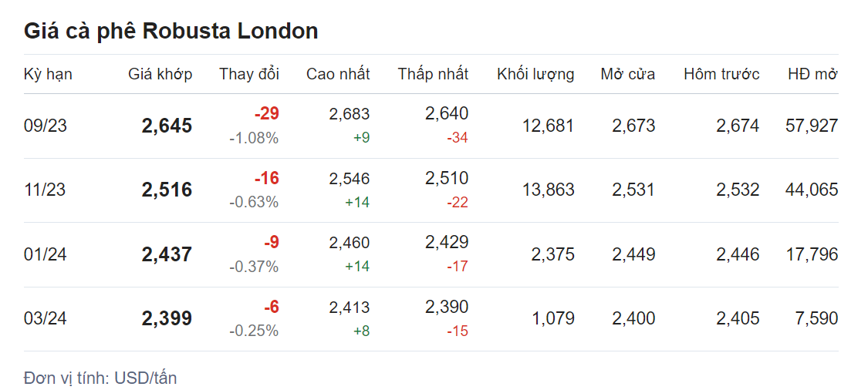Select the 'Thay đổi' column header
The height and width of the screenshot is (390, 868).
pyautogui.click(x=248, y=74)
